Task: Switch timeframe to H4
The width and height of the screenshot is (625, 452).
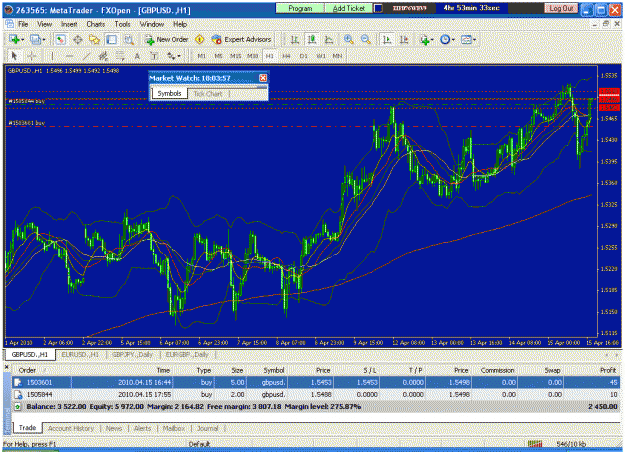Action: (286, 56)
